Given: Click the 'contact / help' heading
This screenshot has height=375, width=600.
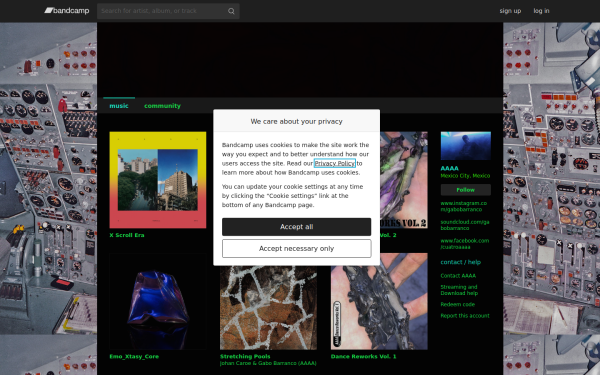Looking at the screenshot, I should (x=461, y=262).
